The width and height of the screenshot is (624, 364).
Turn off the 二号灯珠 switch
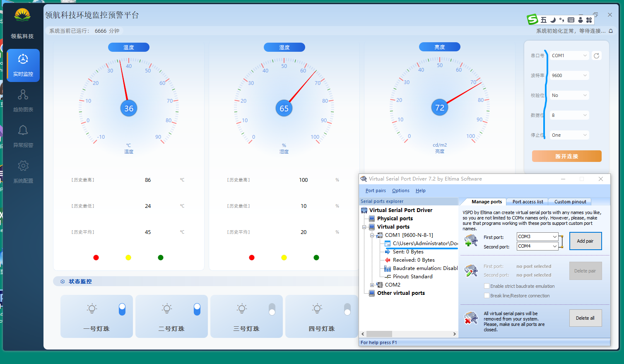pos(197,309)
